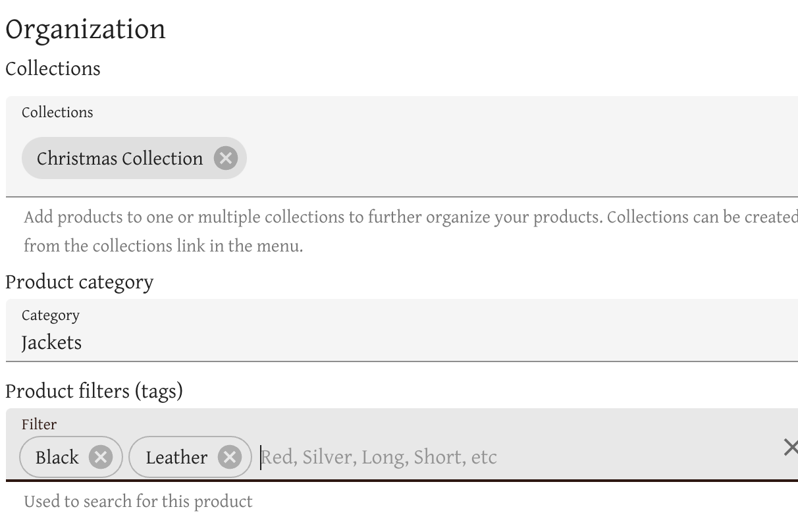Click the small Collections field label
Image resolution: width=798 pixels, height=532 pixels.
point(57,113)
